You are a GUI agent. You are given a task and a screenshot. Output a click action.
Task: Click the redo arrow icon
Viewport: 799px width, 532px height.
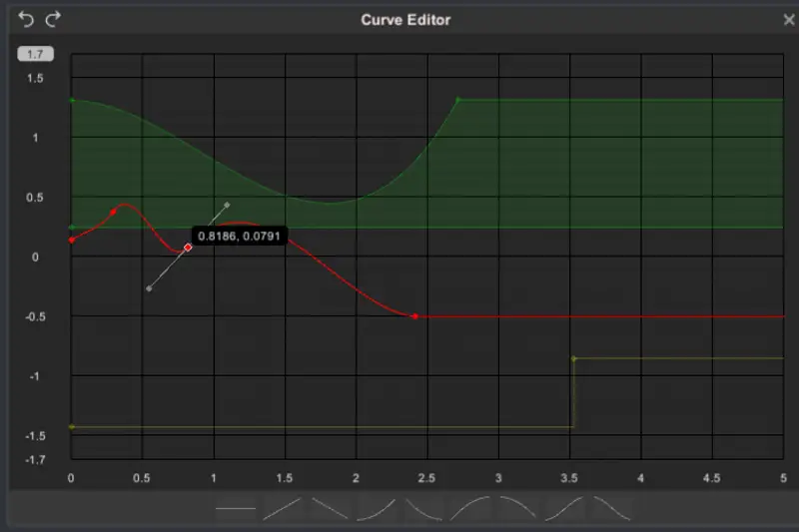point(53,19)
